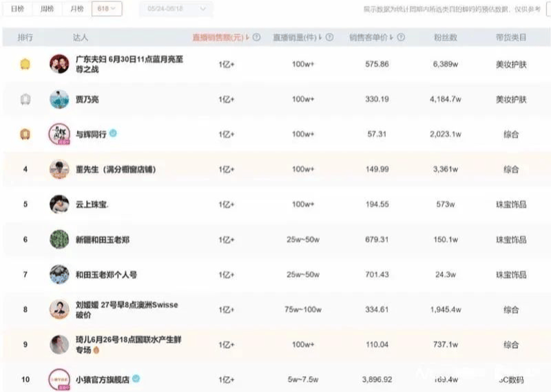
Task: Switch to 日榜 tab
Action: coord(17,9)
